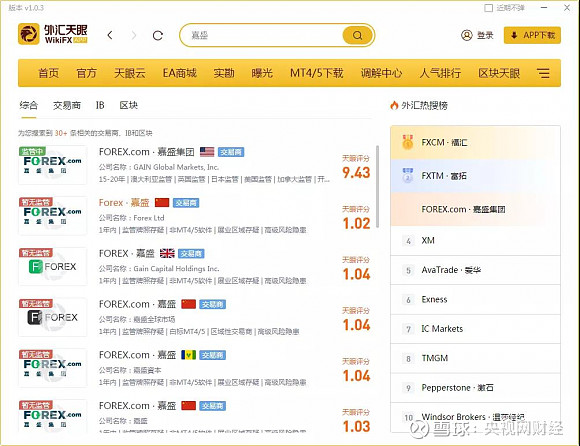The height and width of the screenshot is (446, 580).
Task: Click the Saint Vincent flag in 嘉盛资本 row
Action: 188,355
